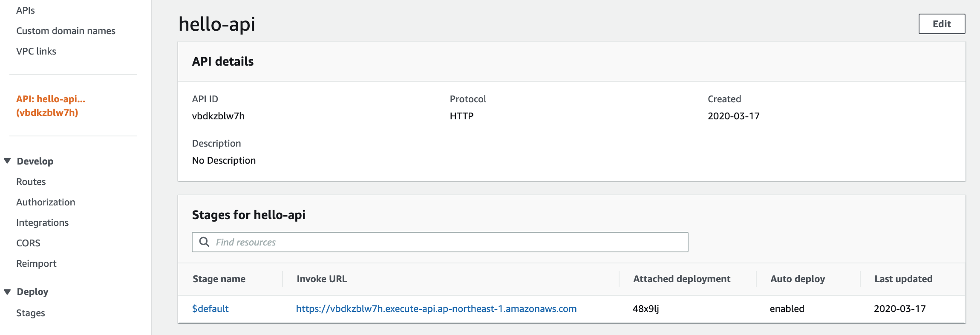Open Custom domain names
Viewport: 980px width, 335px height.
[x=66, y=30]
